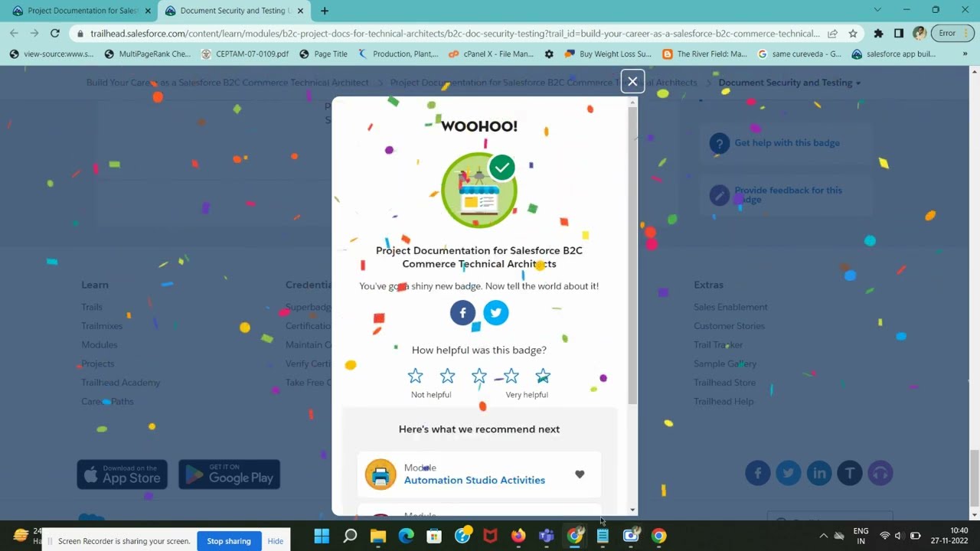
Task: Open Firefox from taskbar
Action: [x=518, y=536]
